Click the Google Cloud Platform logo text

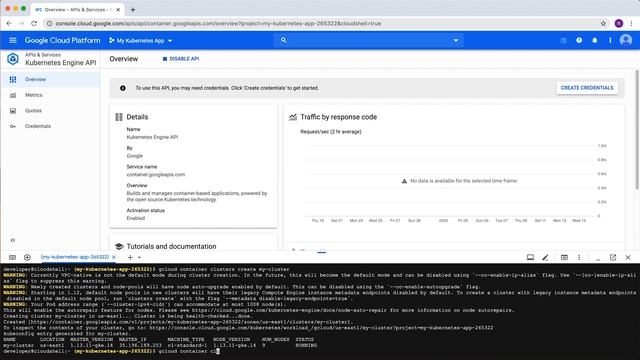[62, 40]
